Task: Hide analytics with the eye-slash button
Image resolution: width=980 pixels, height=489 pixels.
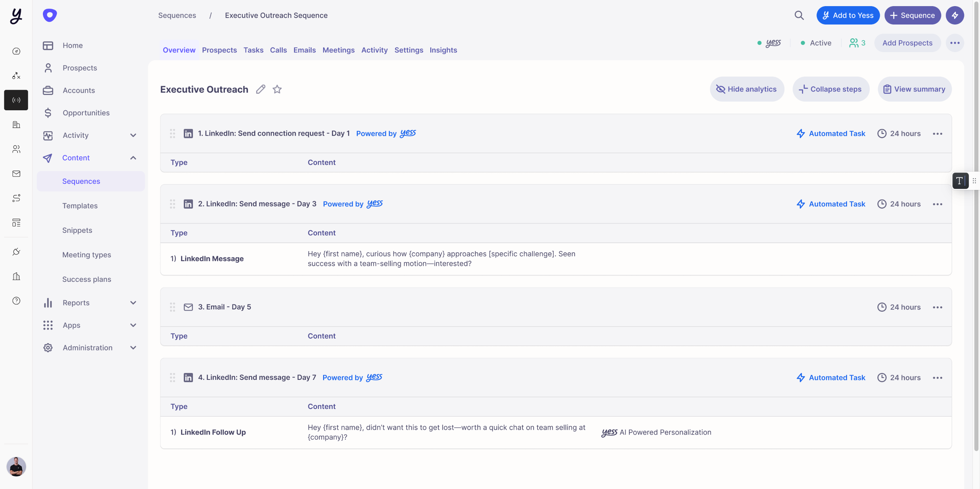Action: click(x=747, y=89)
